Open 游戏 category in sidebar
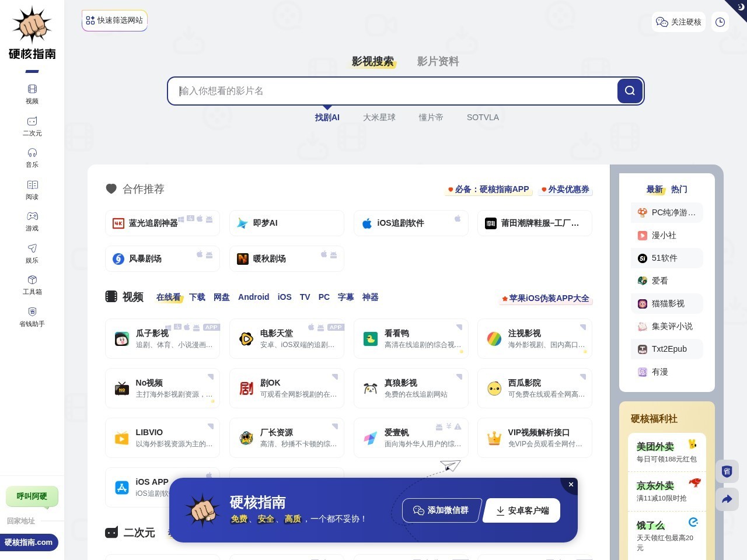The width and height of the screenshot is (747, 560). (32, 222)
